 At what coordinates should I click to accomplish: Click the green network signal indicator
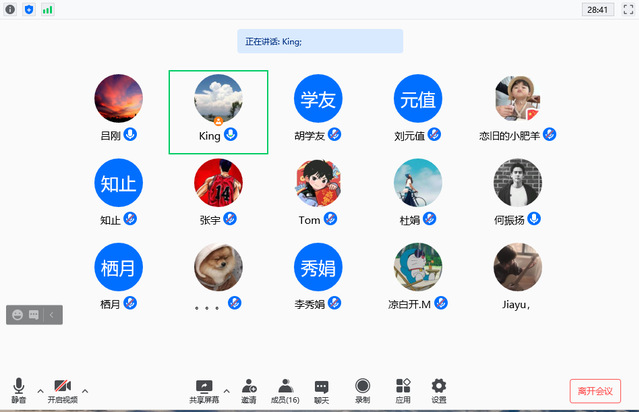point(47,9)
